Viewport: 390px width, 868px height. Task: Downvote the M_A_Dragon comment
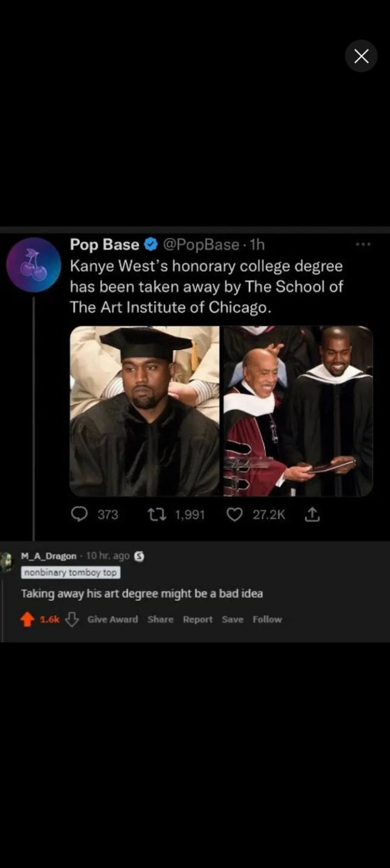(x=72, y=620)
